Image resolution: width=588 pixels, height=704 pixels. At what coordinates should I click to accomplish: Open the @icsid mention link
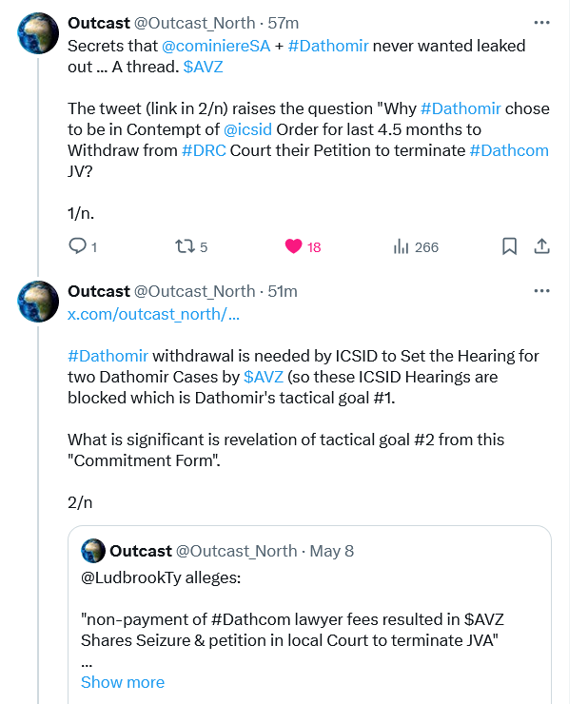pos(247,129)
